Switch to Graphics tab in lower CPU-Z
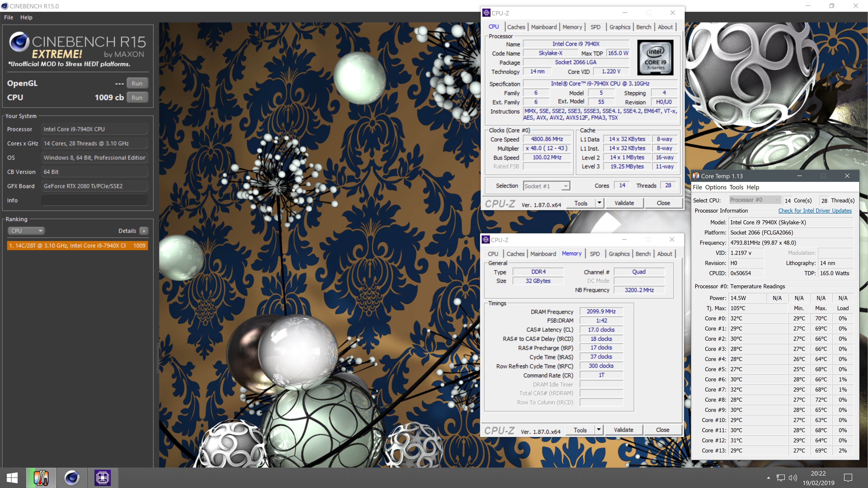 (619, 254)
